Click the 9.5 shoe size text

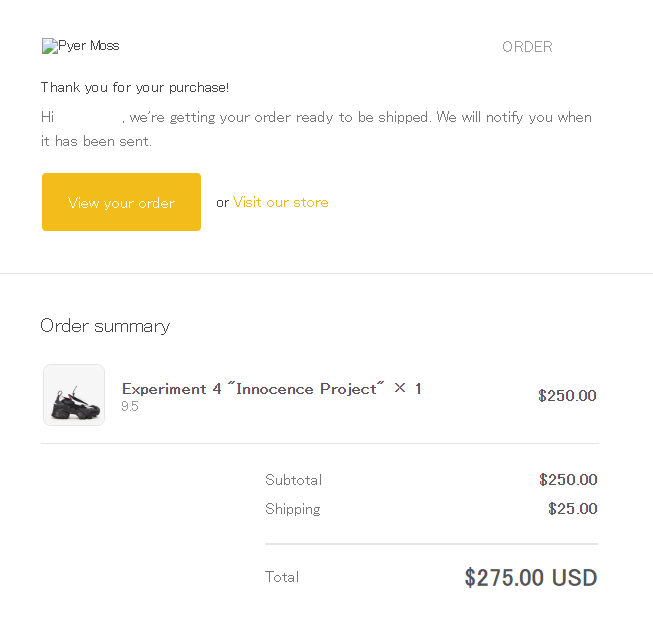130,407
